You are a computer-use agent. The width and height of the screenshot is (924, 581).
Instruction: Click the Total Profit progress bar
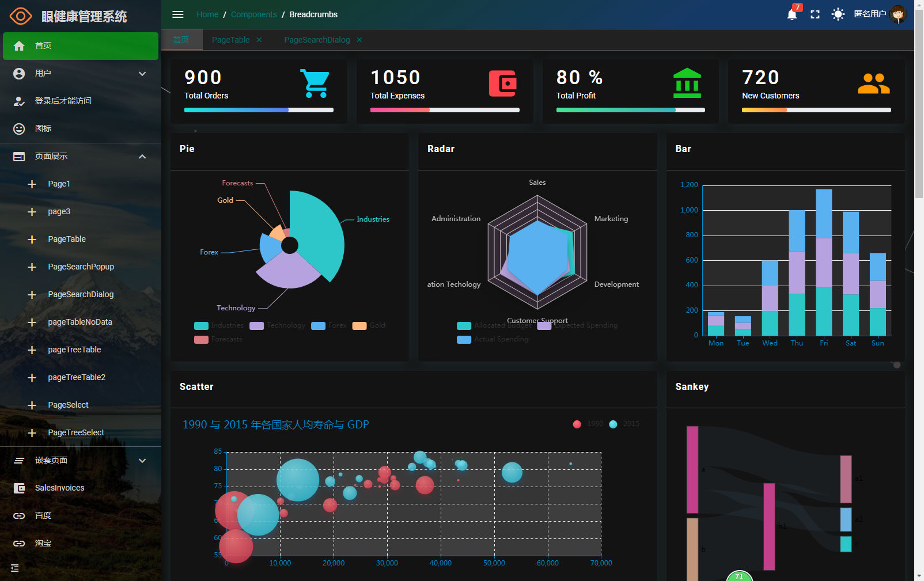pyautogui.click(x=631, y=110)
